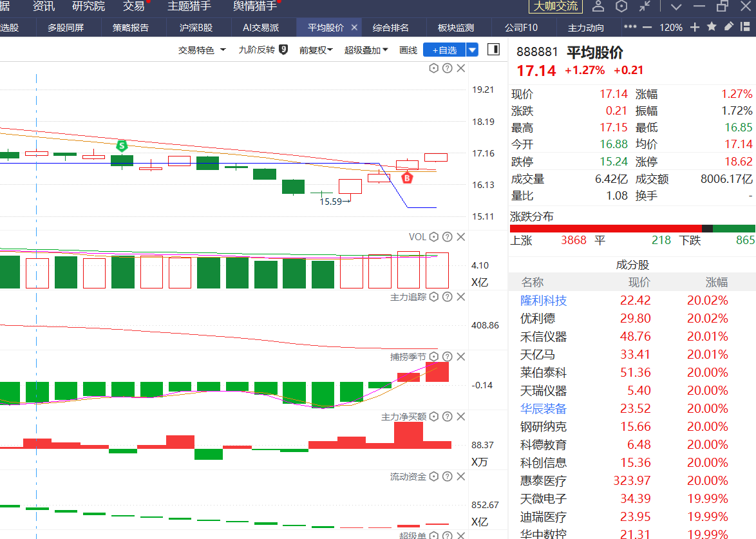Click the red B buy signal marker

(x=407, y=178)
